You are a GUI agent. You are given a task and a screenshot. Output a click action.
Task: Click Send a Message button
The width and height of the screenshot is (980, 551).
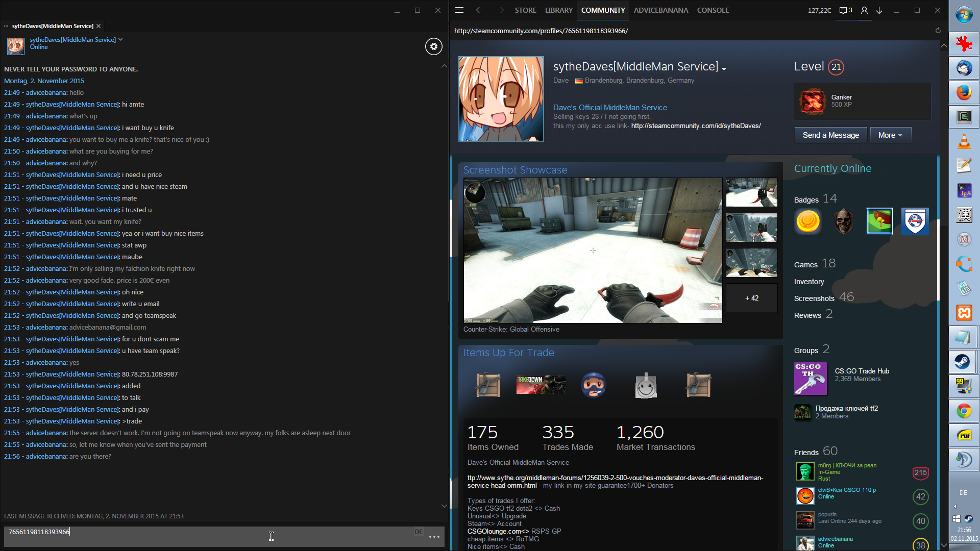tap(830, 135)
